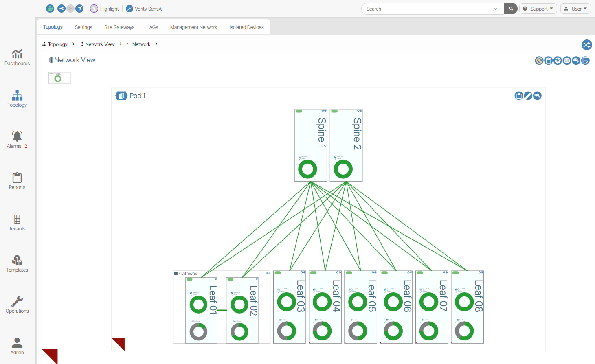Image resolution: width=595 pixels, height=364 pixels.
Task: Switch to the LAGs tab
Action: coord(152,27)
